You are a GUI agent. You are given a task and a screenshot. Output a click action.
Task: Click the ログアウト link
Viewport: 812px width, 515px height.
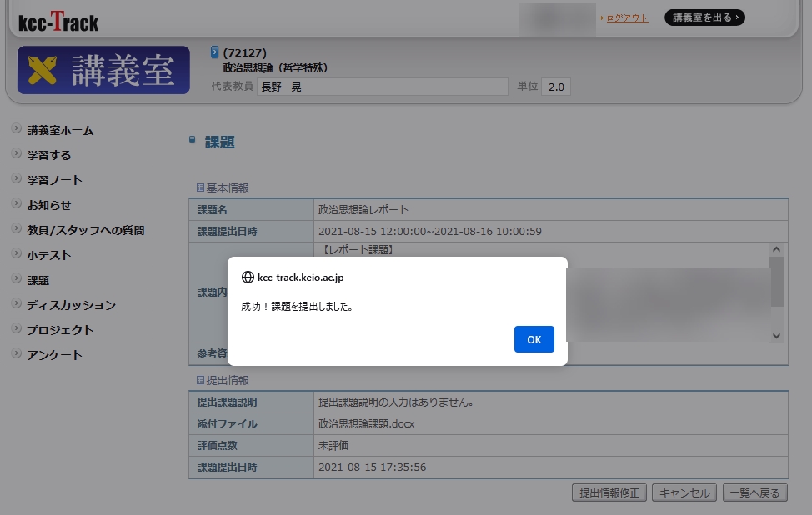pos(626,17)
